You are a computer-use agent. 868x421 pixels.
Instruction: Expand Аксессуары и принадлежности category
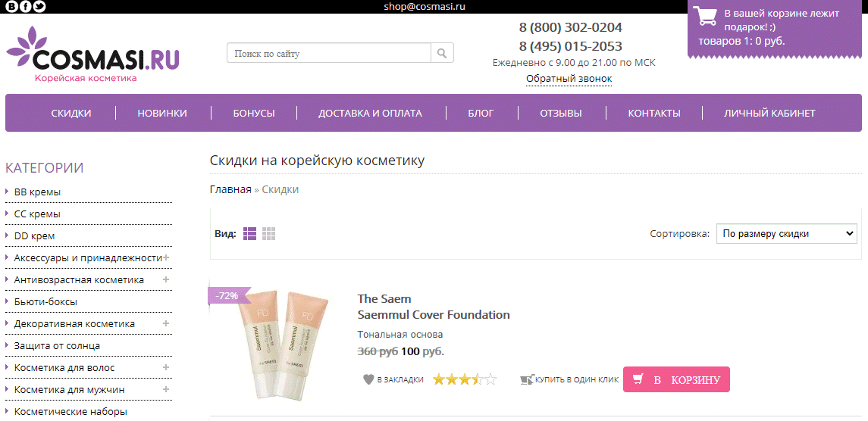point(165,257)
